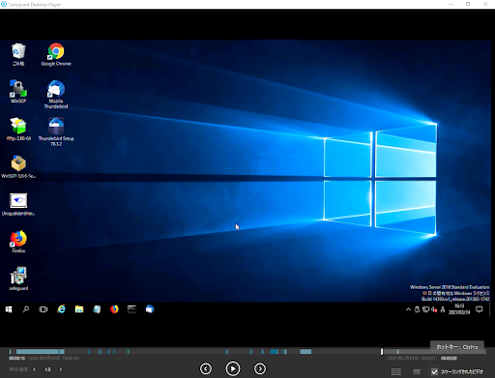Click the Recycle Bin icon in the recorded desktop
The height and width of the screenshot is (378, 495).
pos(18,54)
